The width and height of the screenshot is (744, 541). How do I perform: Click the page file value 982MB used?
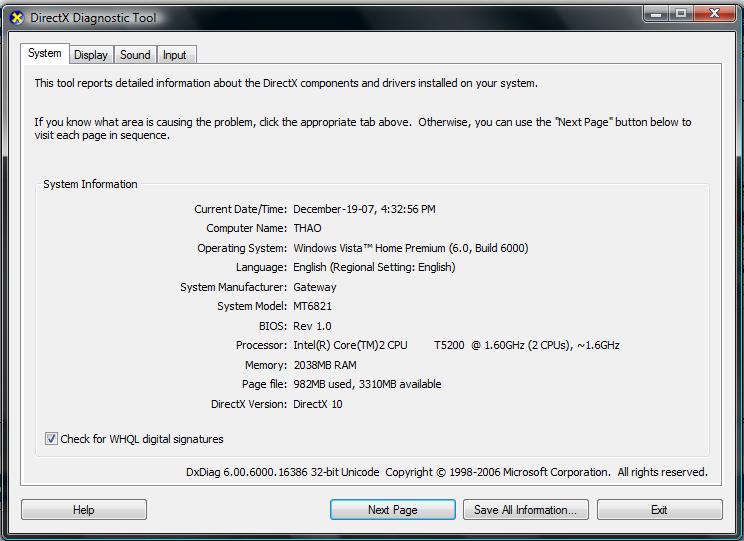pos(323,384)
